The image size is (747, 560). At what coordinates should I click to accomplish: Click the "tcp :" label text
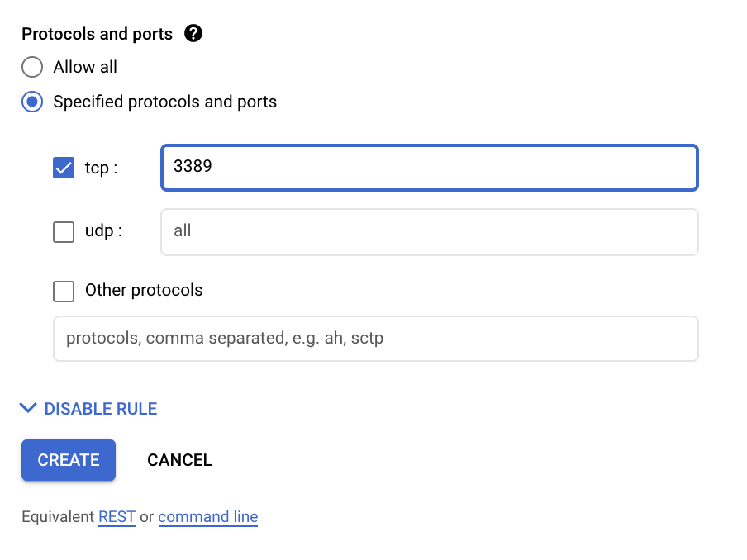tap(101, 168)
